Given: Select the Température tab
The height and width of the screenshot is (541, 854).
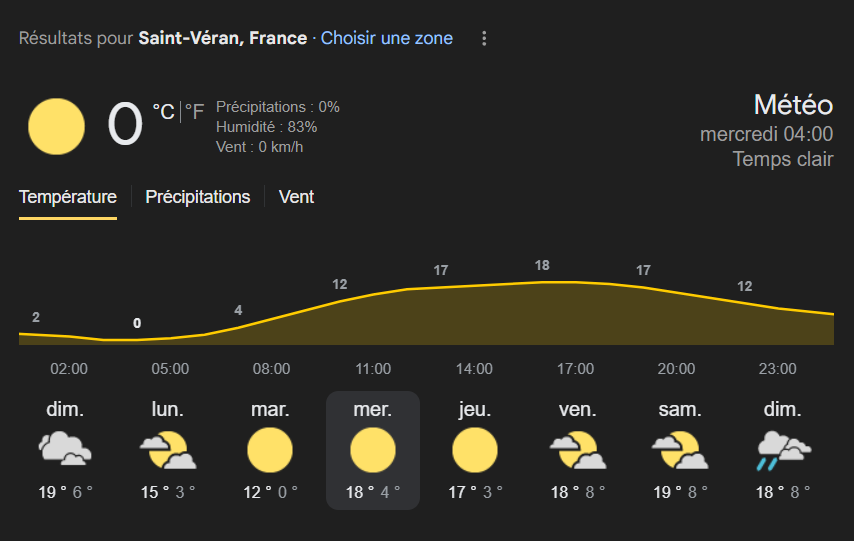Looking at the screenshot, I should point(68,197).
